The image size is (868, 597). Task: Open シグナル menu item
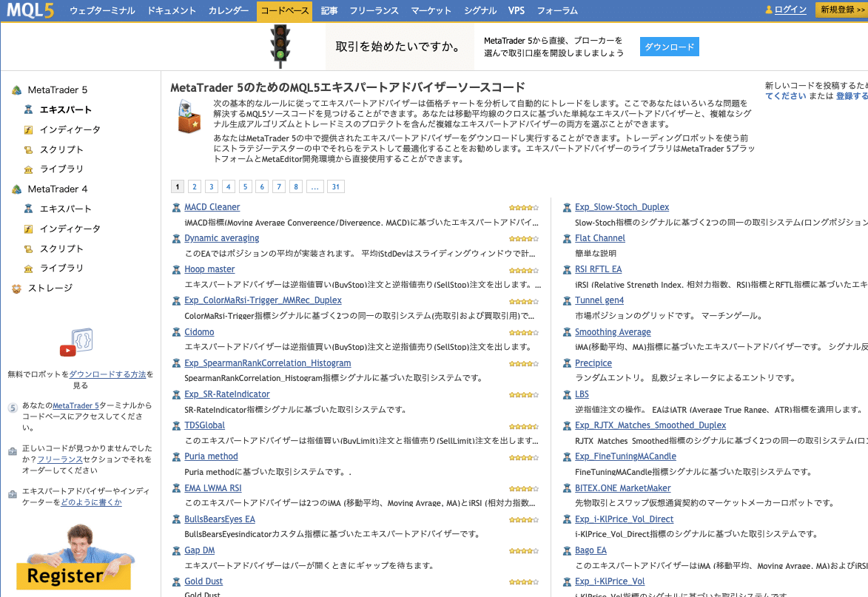click(480, 10)
